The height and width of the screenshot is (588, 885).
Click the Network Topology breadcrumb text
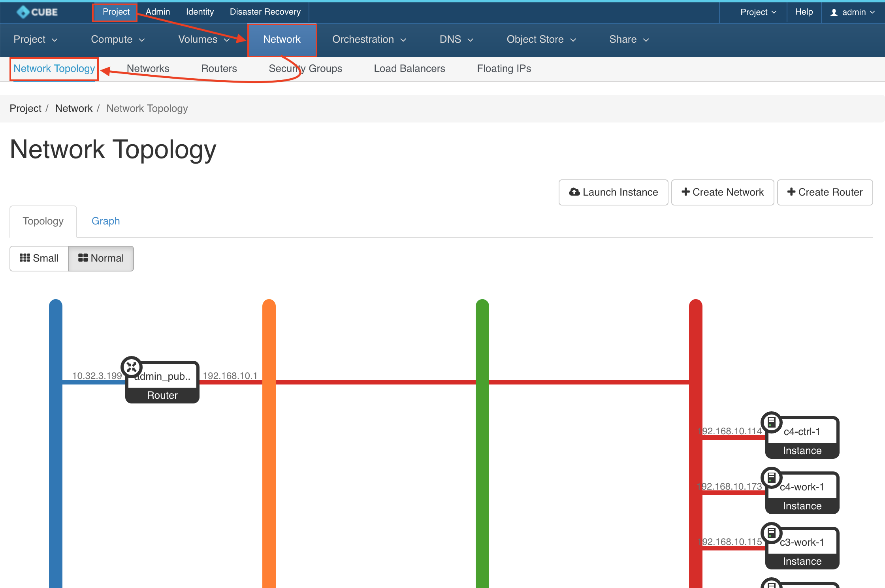coord(147,109)
